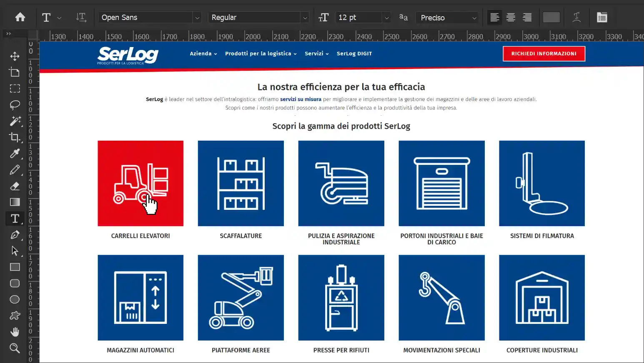Select the Eraser tool
The image size is (644, 363).
click(15, 186)
